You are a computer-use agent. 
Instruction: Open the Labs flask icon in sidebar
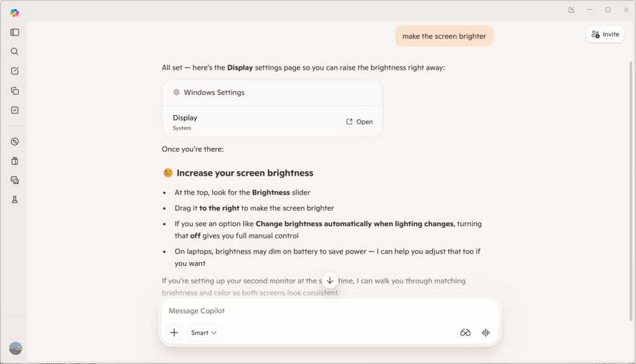tap(14, 199)
